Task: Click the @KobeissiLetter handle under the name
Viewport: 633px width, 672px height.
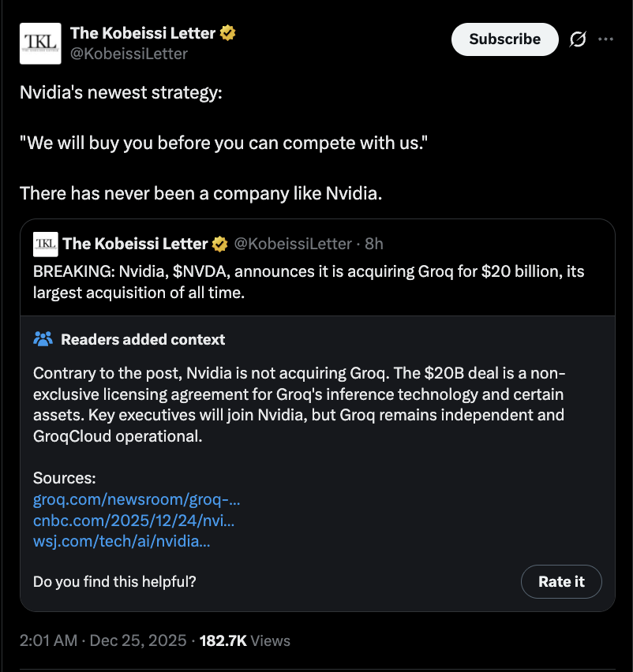Action: tap(129, 54)
